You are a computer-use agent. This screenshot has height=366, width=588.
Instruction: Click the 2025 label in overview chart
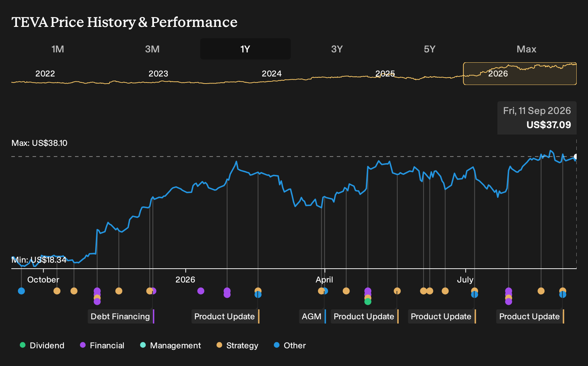(385, 74)
